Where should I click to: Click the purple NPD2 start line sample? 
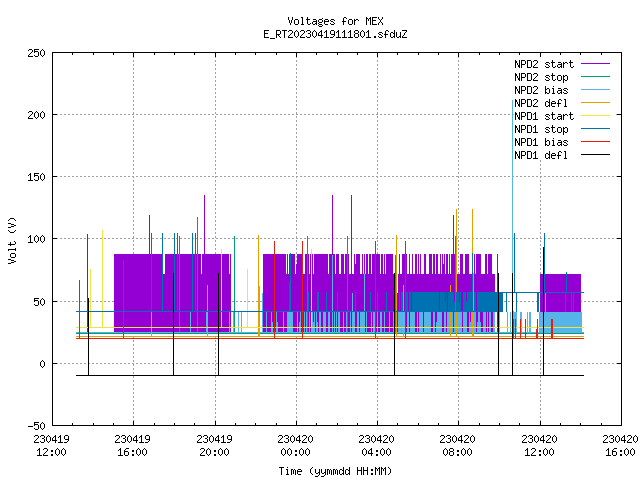coord(595,64)
